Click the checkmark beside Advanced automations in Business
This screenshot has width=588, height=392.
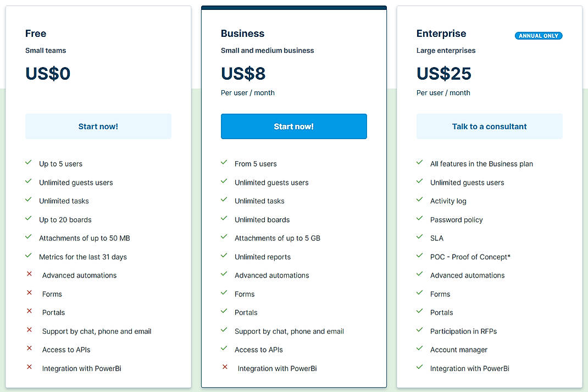(224, 275)
